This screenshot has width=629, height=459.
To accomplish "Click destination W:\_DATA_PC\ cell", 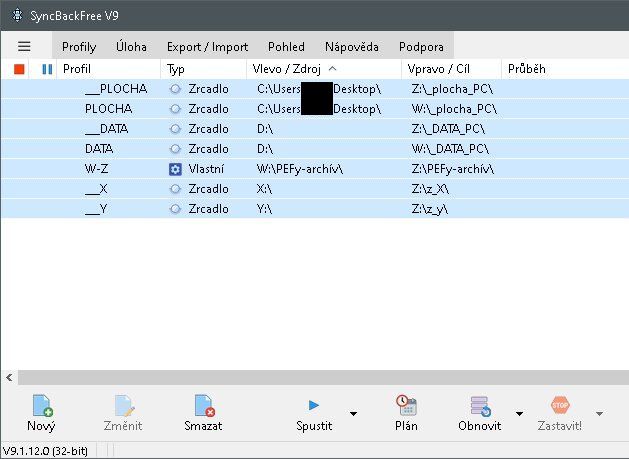I will (450, 149).
